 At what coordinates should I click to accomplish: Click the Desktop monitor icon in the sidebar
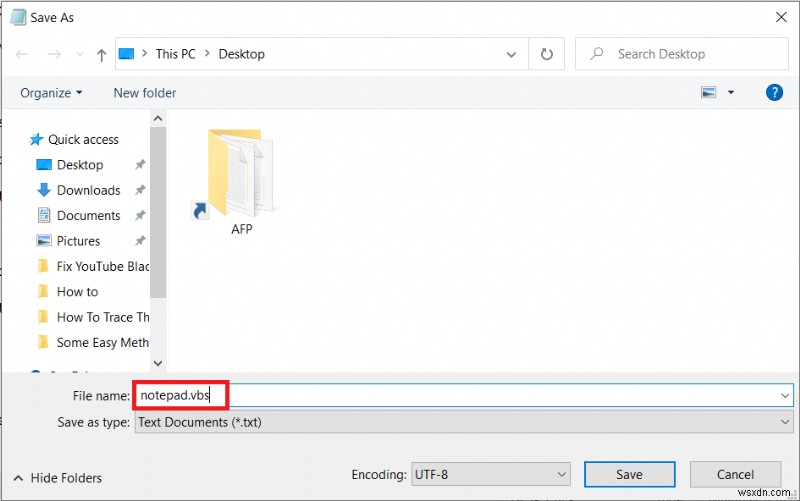pyautogui.click(x=44, y=165)
